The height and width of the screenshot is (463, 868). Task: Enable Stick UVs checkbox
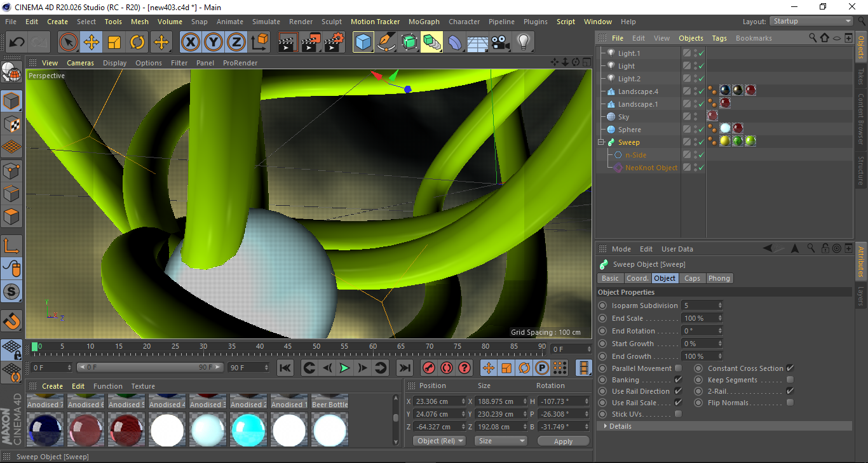pos(678,414)
